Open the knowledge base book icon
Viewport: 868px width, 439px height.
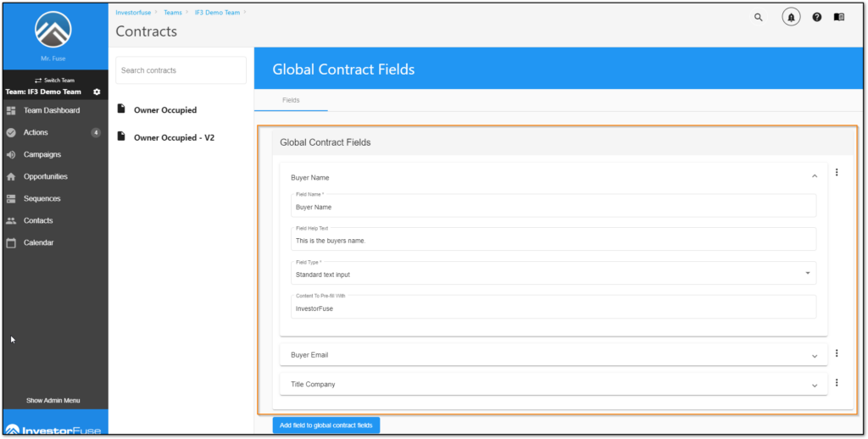[x=839, y=17]
